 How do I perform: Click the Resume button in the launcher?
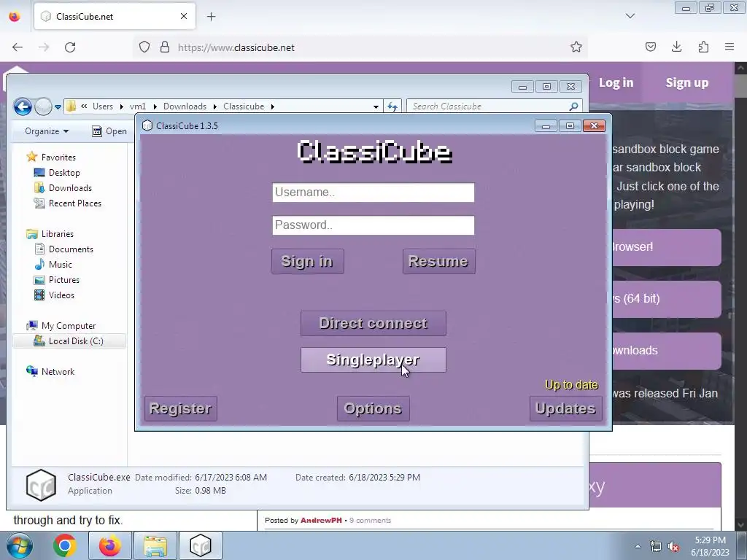(x=438, y=262)
